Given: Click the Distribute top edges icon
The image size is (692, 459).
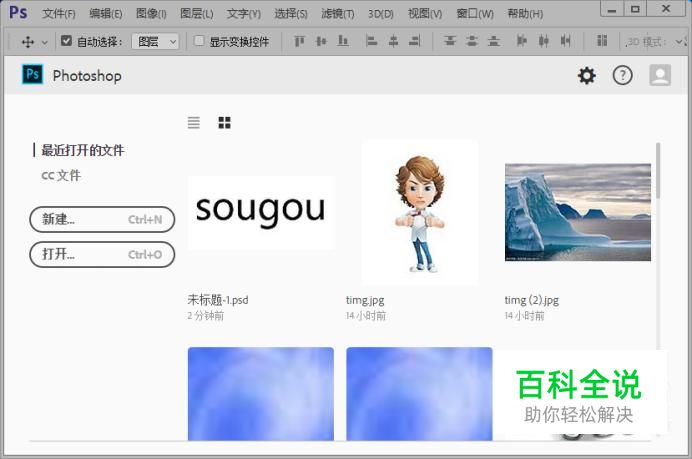Looking at the screenshot, I should 450,41.
